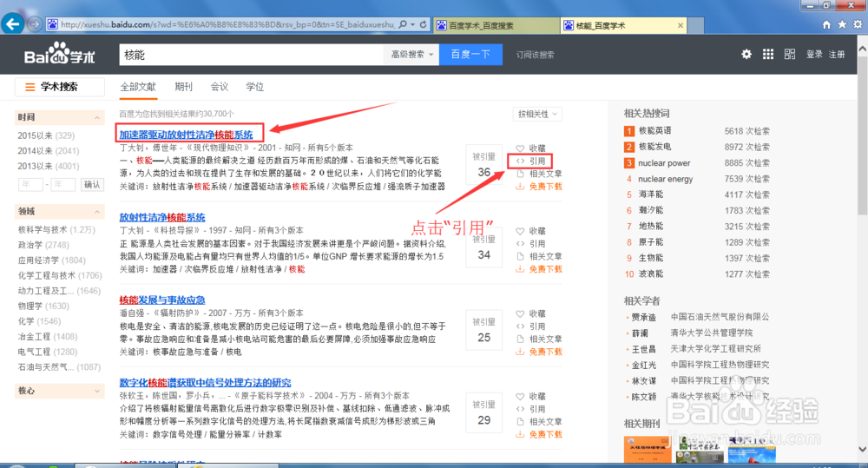
Task: Click related scholar 贾承造
Action: pyautogui.click(x=644, y=317)
